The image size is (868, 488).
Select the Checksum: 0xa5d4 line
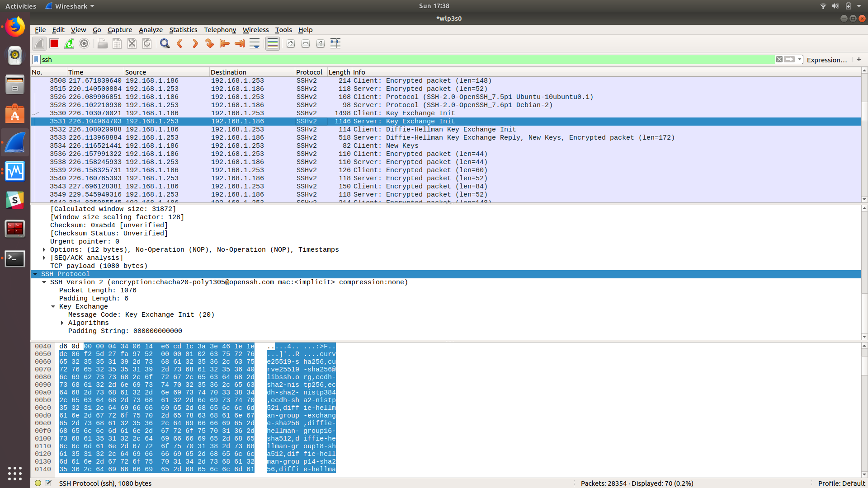click(x=446, y=225)
